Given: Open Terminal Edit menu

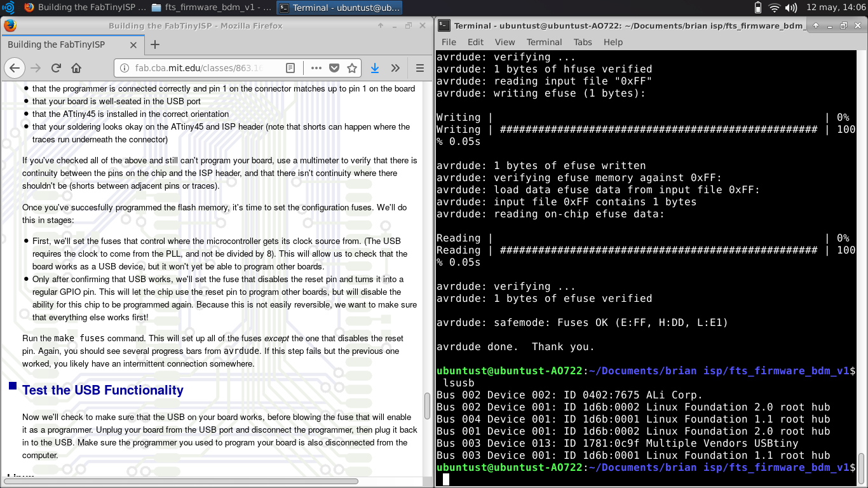Looking at the screenshot, I should pos(475,42).
